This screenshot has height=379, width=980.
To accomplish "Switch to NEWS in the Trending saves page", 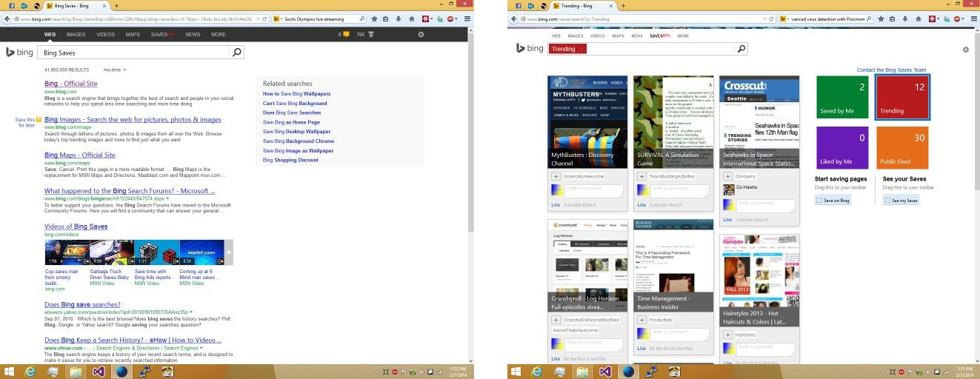I will [x=637, y=36].
